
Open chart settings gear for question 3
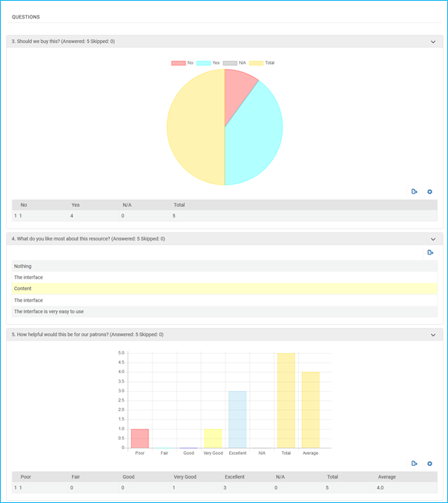(429, 191)
